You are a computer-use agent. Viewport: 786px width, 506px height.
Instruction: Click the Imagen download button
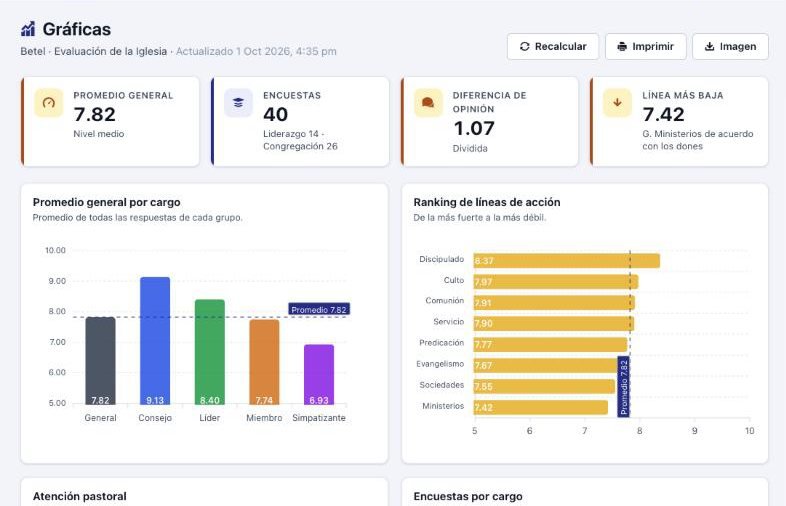[730, 47]
